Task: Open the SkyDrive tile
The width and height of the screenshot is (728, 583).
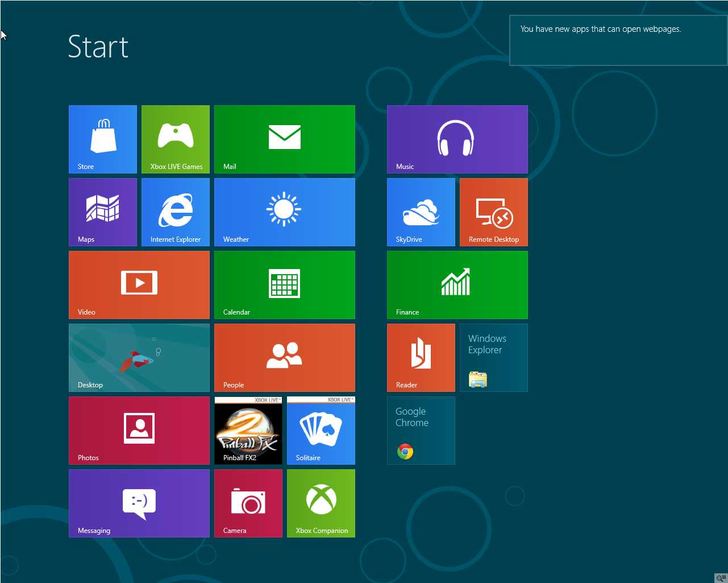Action: 421,212
